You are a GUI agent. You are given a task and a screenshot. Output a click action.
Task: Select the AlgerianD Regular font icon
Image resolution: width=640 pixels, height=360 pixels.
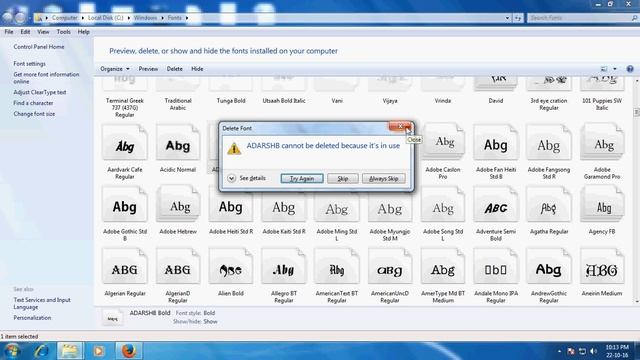coord(178,267)
